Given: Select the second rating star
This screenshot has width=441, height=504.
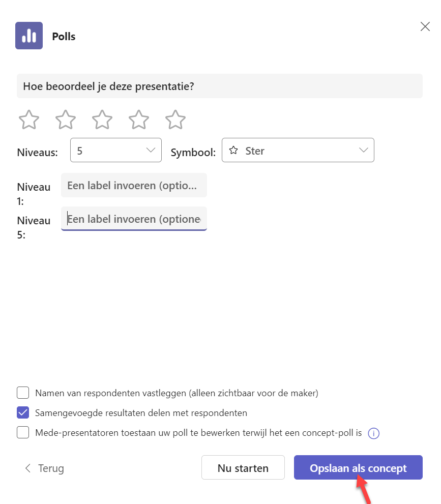Looking at the screenshot, I should pos(66,120).
